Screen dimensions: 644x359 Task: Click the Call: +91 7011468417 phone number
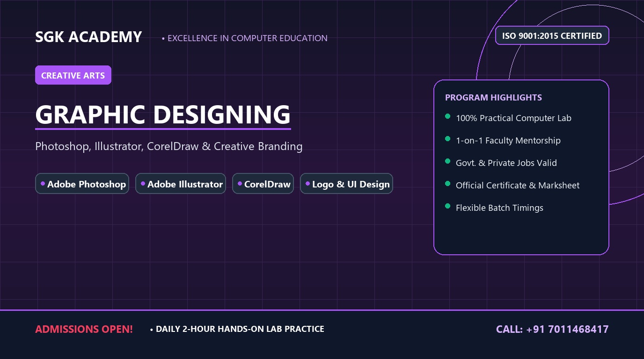[552, 329]
